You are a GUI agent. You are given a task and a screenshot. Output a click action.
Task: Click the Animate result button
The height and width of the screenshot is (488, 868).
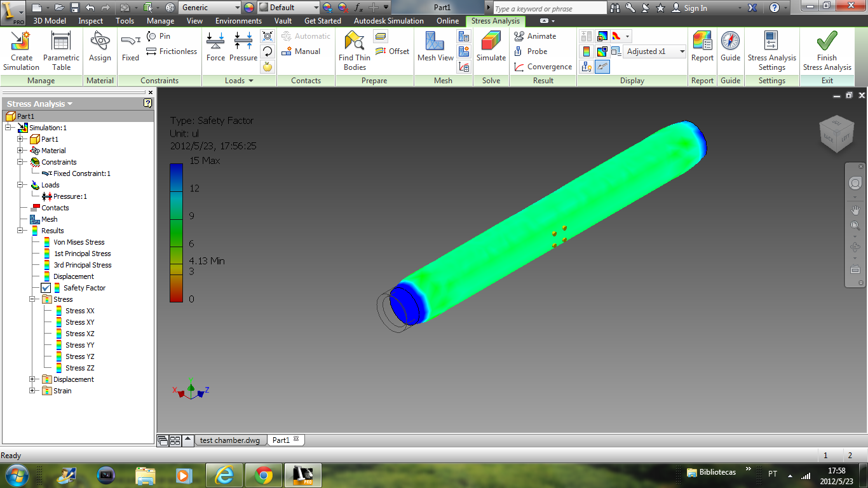[x=535, y=36]
